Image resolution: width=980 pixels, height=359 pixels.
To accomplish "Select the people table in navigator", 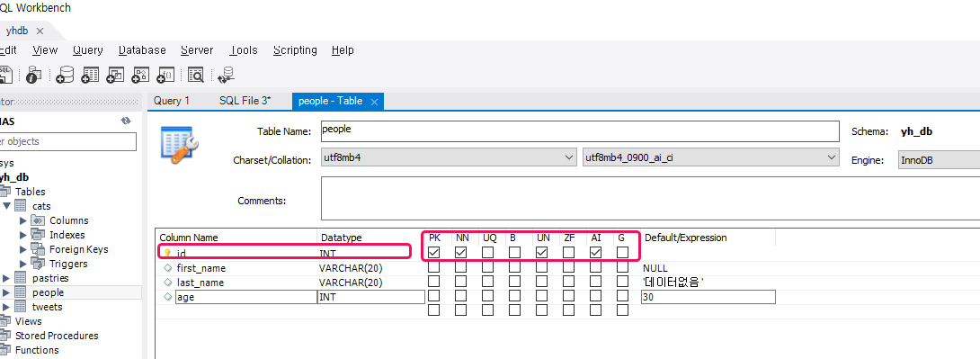I will 49,292.
